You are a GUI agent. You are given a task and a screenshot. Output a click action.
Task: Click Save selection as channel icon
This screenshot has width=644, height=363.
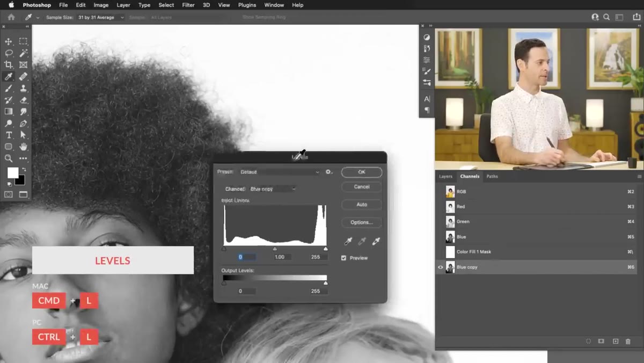[601, 341]
